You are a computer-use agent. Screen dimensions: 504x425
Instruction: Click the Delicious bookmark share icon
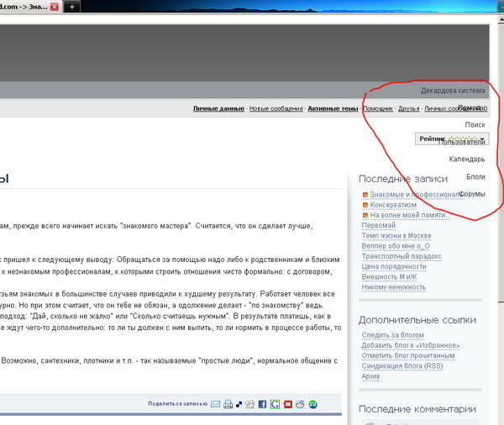(x=239, y=404)
